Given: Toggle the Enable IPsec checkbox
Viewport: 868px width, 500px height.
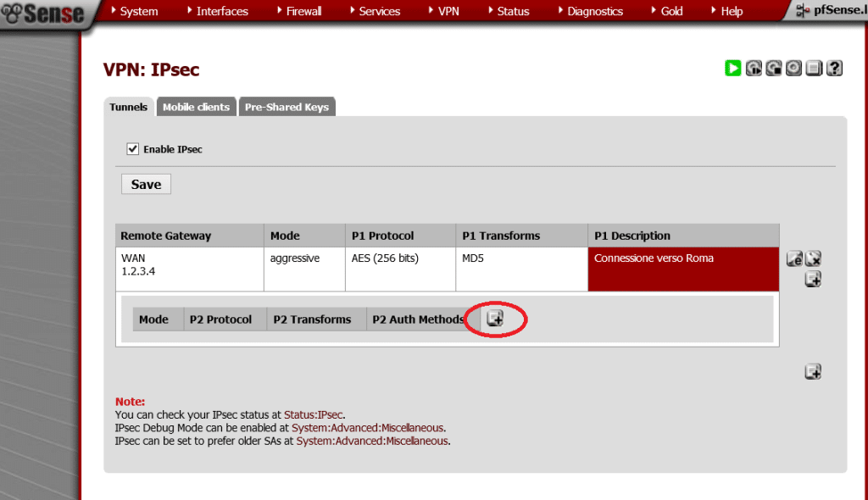Looking at the screenshot, I should (132, 149).
